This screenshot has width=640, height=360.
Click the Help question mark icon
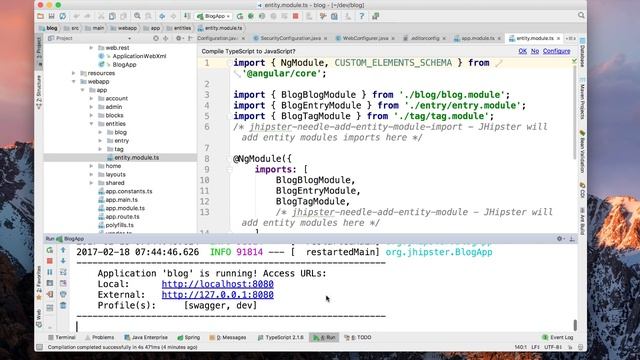(362, 16)
